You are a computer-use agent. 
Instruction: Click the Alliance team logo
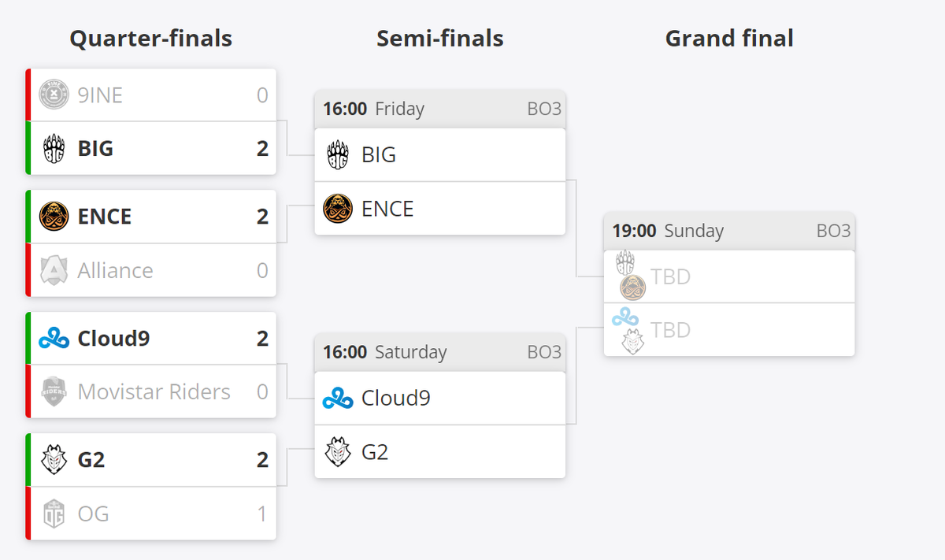[54, 270]
